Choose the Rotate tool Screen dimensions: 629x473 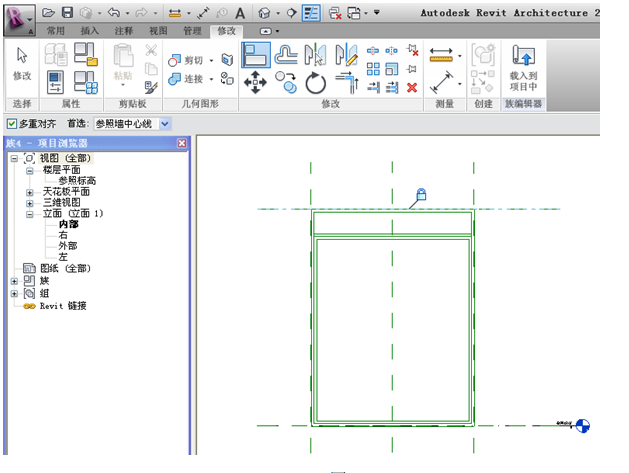point(316,83)
